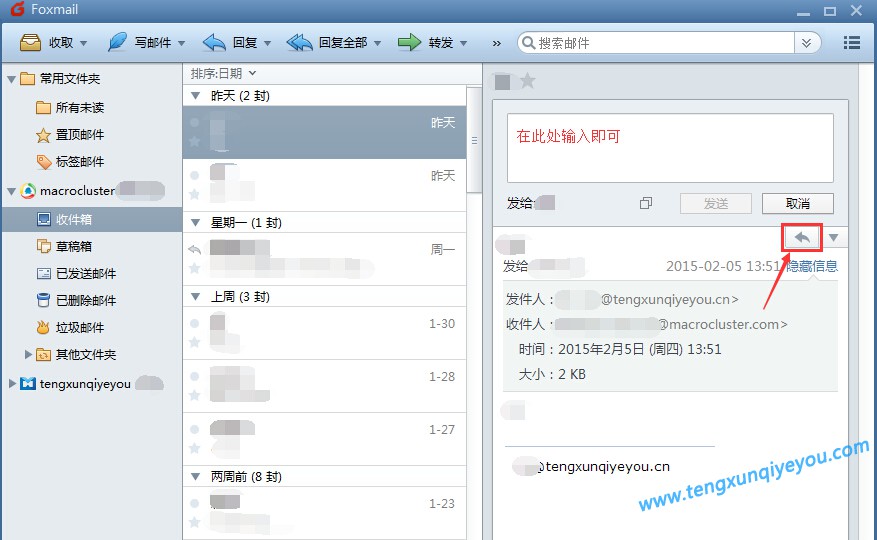877x540 pixels.
Task: Click the 收取 receive mail icon
Action: point(30,43)
